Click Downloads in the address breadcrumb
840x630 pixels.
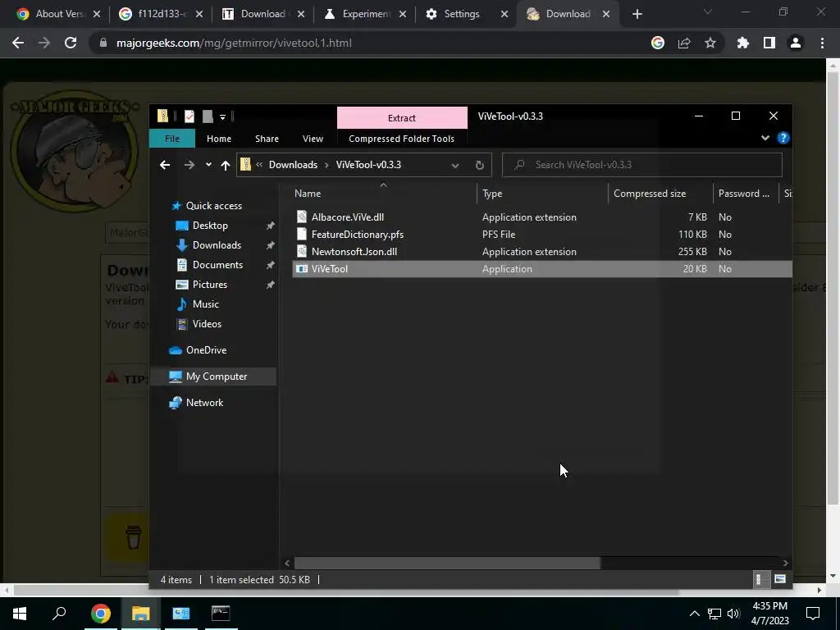point(293,164)
